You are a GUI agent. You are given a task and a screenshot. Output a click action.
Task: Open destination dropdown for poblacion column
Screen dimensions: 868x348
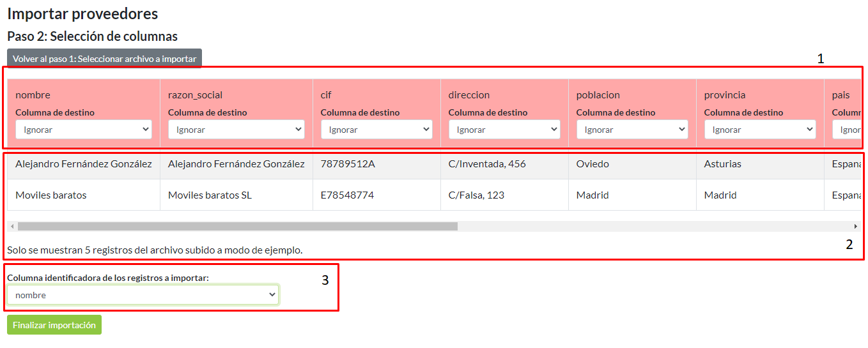point(632,130)
